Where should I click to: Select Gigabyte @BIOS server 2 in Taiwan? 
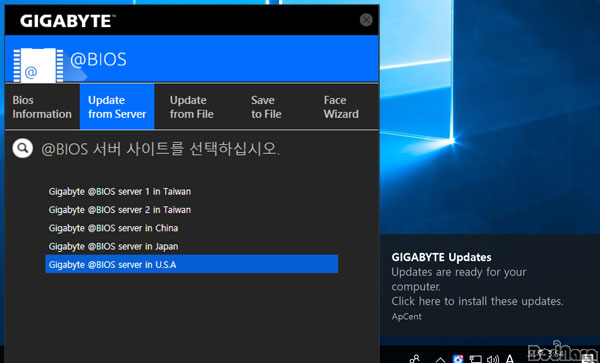191,210
